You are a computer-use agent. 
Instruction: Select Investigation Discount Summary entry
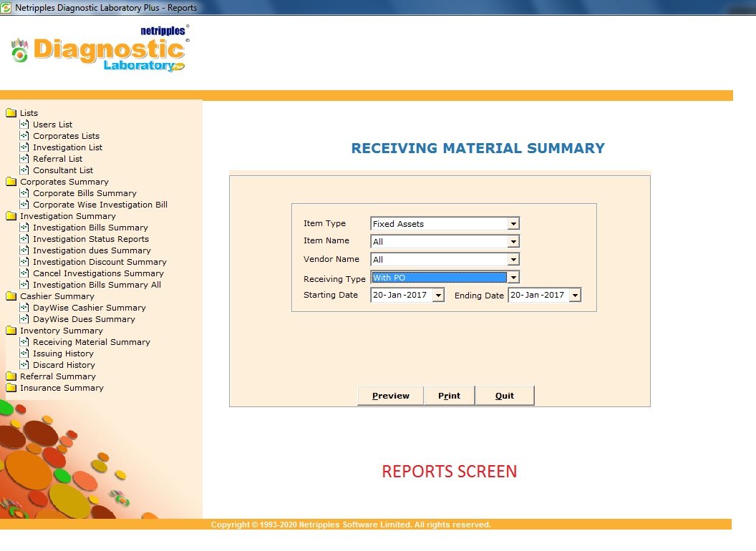tap(100, 262)
